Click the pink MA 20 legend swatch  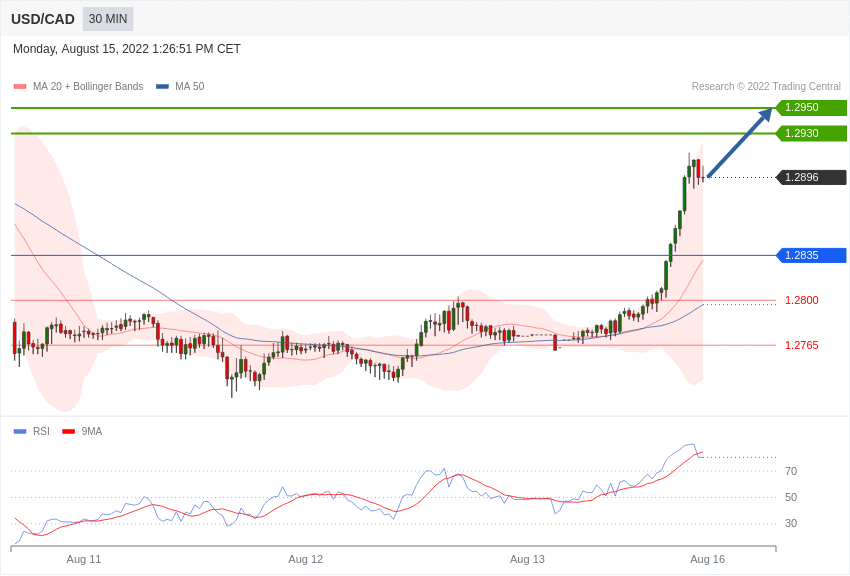[x=20, y=87]
